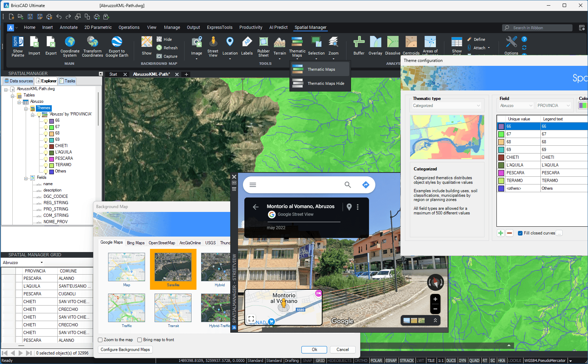The width and height of the screenshot is (588, 364).
Task: Open Thematic type Categorized dropdown
Action: [447, 106]
